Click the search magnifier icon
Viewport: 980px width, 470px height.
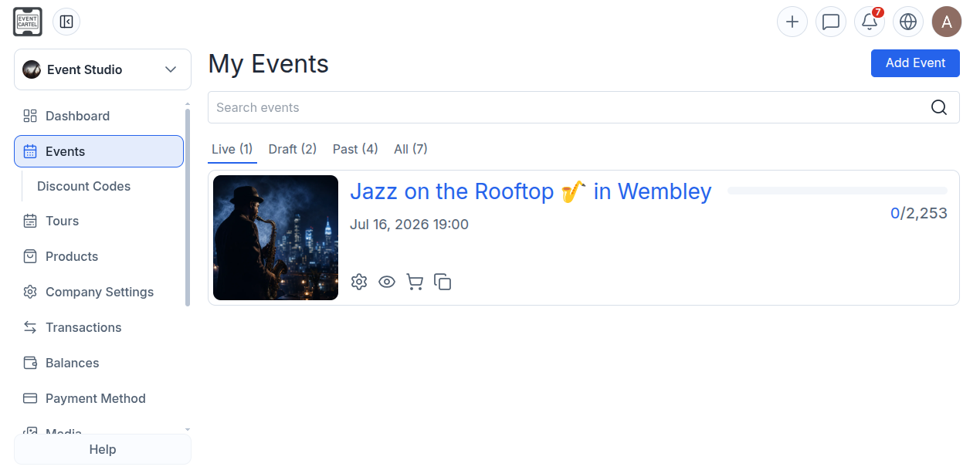939,107
